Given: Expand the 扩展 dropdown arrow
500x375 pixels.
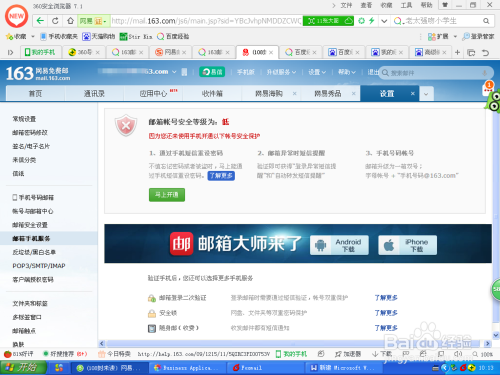Looking at the screenshot, I should [x=455, y=36].
